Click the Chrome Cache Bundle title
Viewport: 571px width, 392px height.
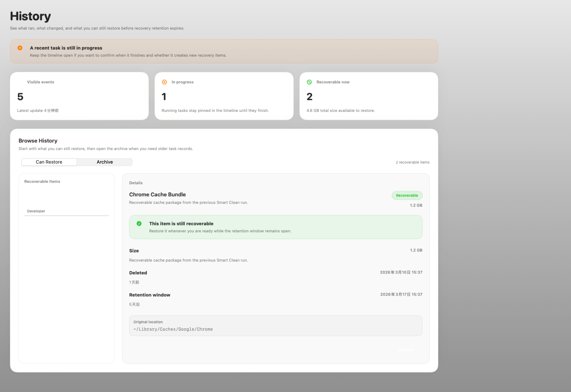point(157,195)
